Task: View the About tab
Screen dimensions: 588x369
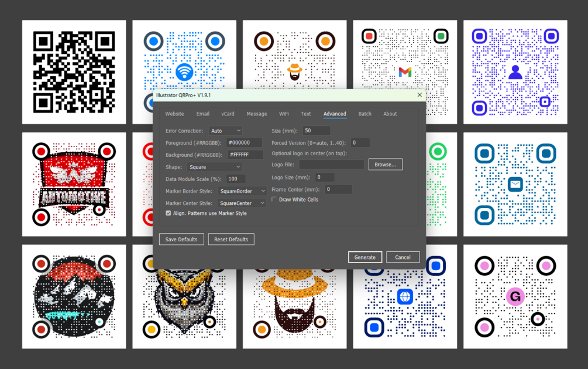Action: [390, 114]
